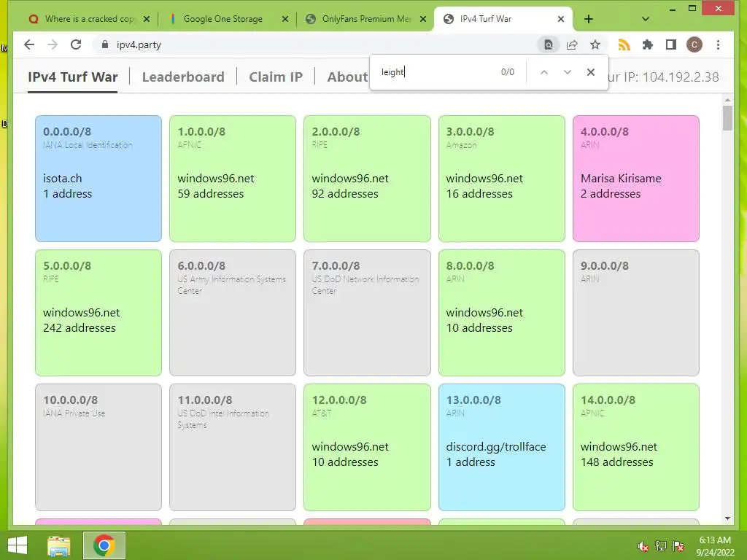Open the 2.0.0.0/8 block with 92 addresses
The height and width of the screenshot is (560, 747).
pyautogui.click(x=368, y=179)
